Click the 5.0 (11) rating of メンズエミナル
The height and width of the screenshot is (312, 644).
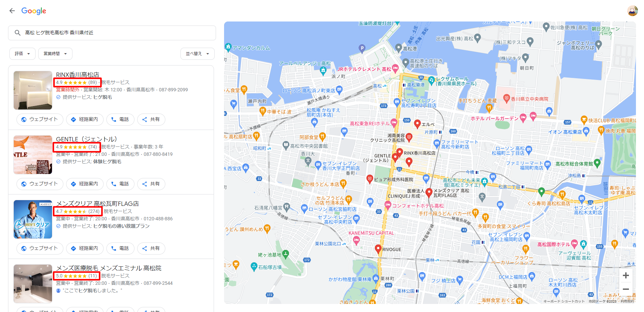click(76, 276)
